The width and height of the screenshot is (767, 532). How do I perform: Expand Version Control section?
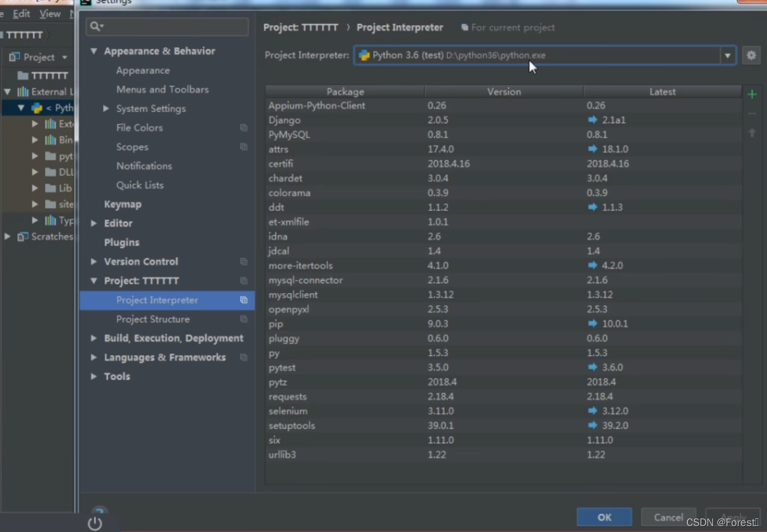(x=94, y=261)
